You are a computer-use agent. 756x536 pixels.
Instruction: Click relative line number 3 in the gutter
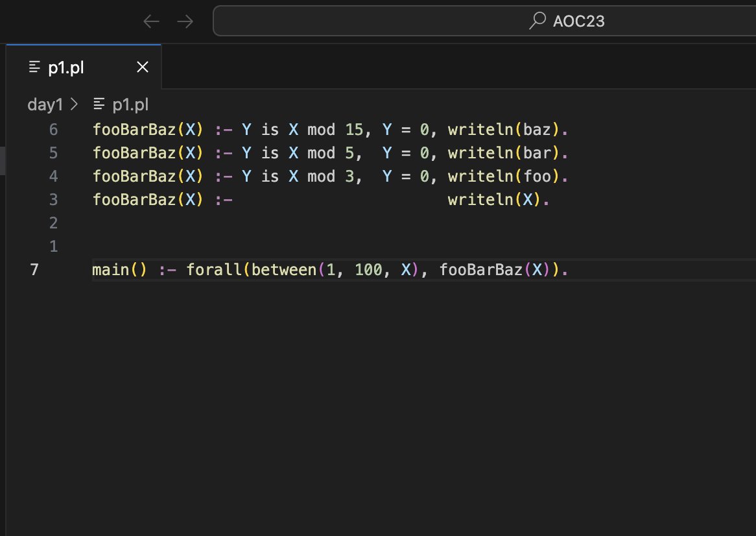click(54, 200)
